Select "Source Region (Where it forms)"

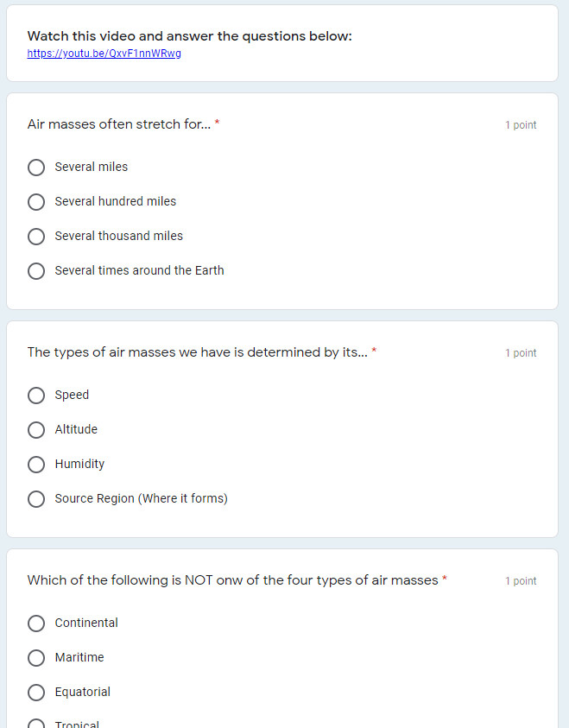click(36, 498)
